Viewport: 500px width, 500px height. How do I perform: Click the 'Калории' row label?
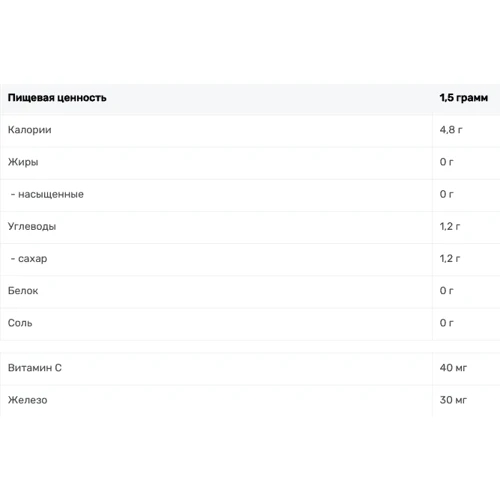click(30, 130)
